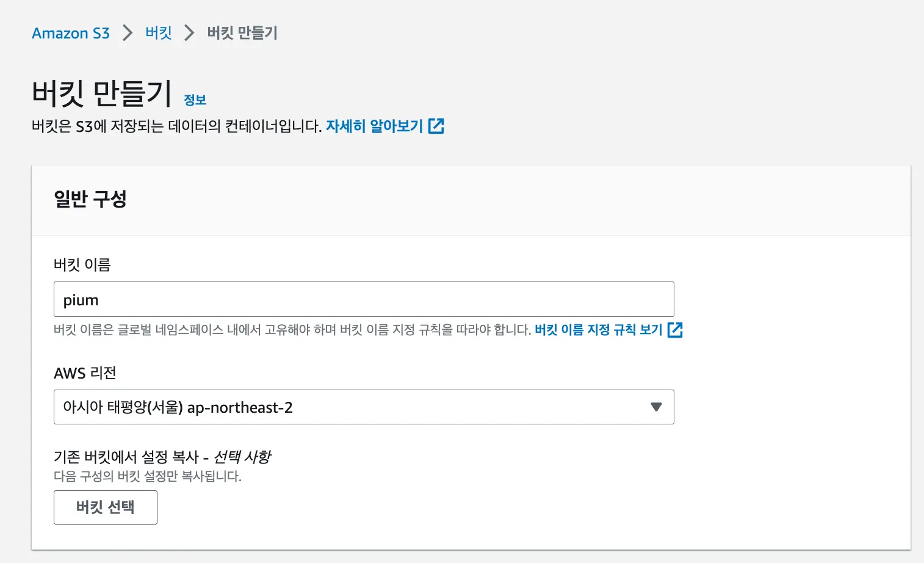This screenshot has height=563, width=924.
Task: Click the AWS 리전 label
Action: coord(85,372)
